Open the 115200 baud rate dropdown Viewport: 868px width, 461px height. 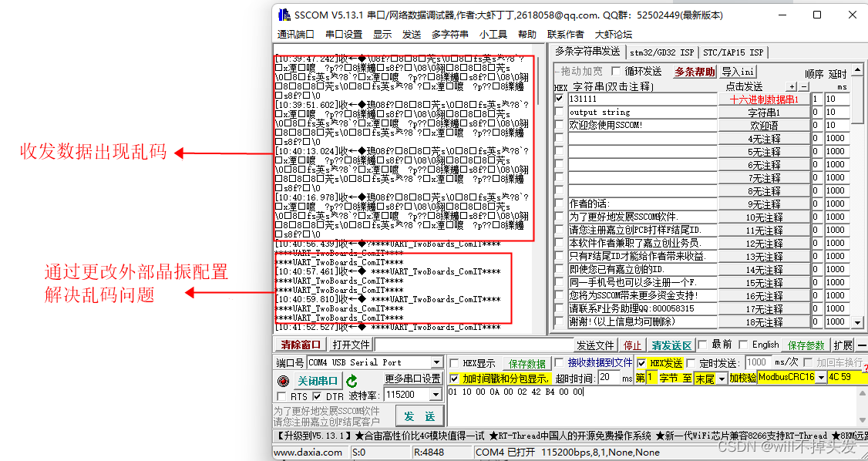click(x=435, y=395)
